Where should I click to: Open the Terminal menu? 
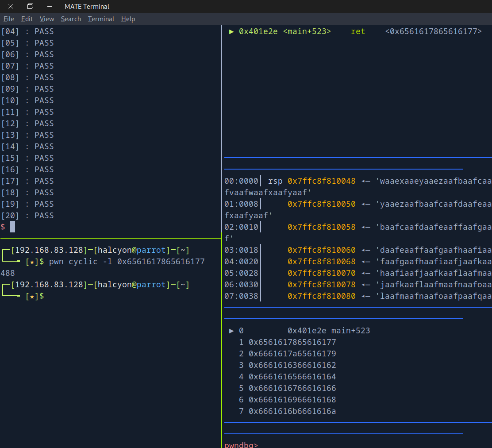pos(101,19)
